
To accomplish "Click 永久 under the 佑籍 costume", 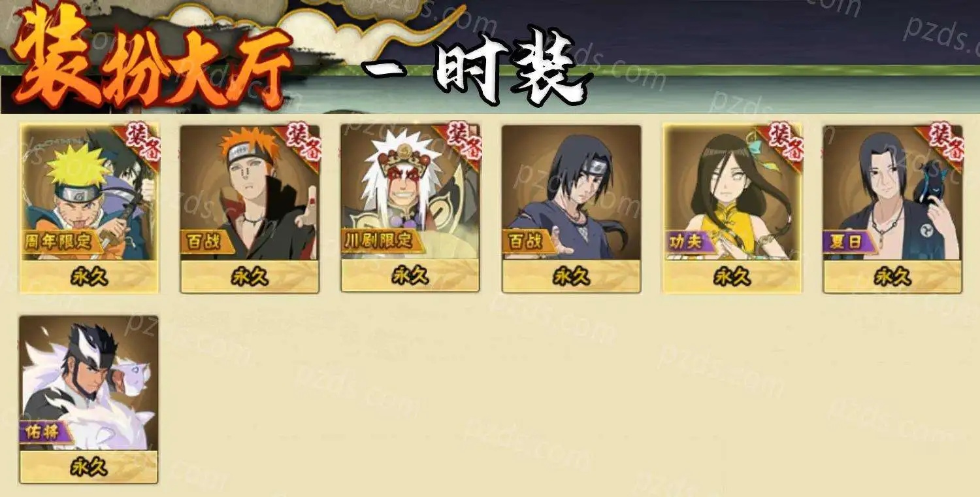I will pyautogui.click(x=89, y=468).
